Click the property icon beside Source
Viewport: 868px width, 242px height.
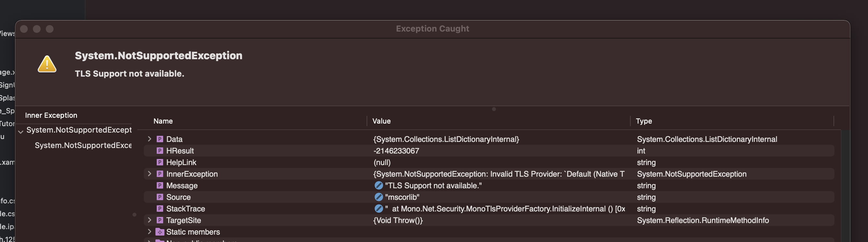click(x=160, y=197)
